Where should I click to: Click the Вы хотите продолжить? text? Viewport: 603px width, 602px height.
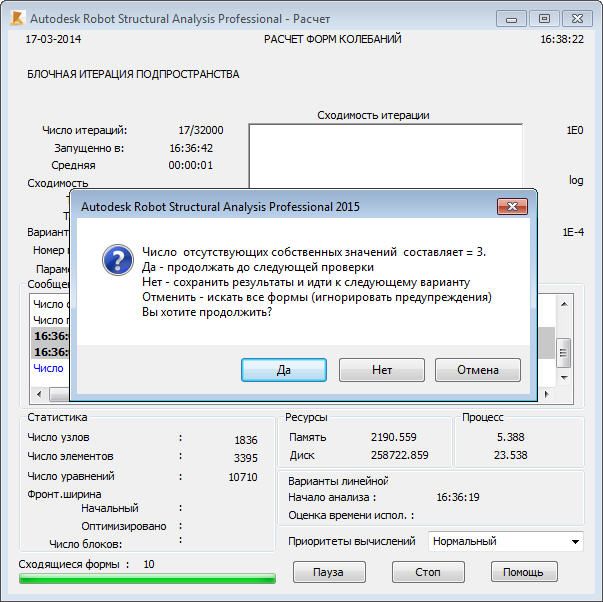(x=207, y=312)
